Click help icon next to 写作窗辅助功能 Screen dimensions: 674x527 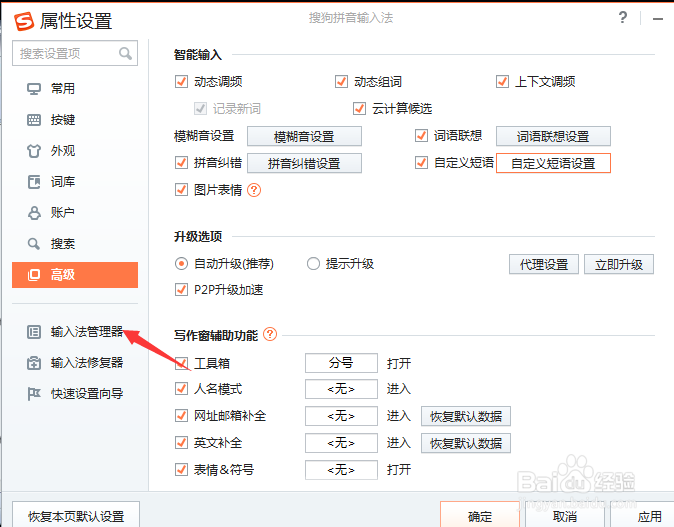[270, 334]
